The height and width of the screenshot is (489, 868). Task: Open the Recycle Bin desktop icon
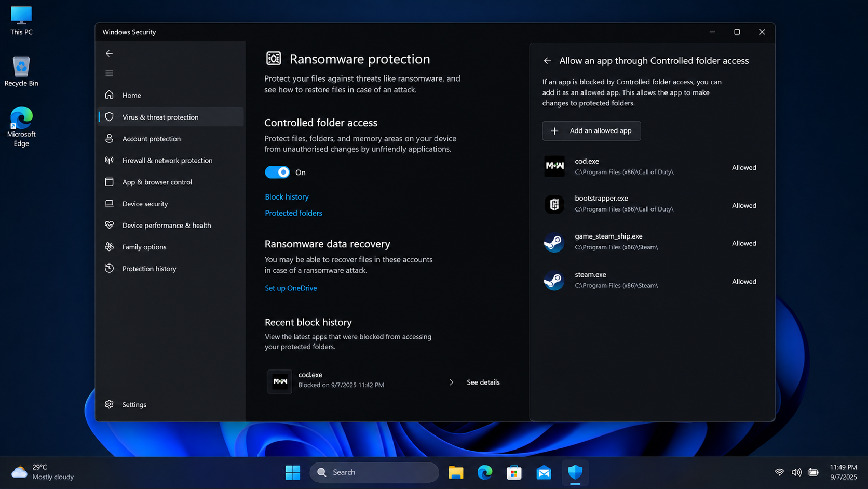(21, 72)
